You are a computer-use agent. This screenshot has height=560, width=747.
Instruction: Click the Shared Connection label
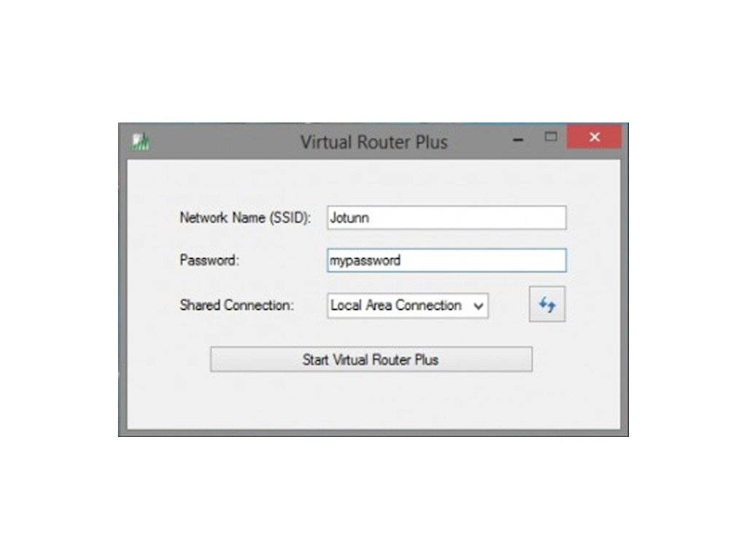tap(237, 306)
